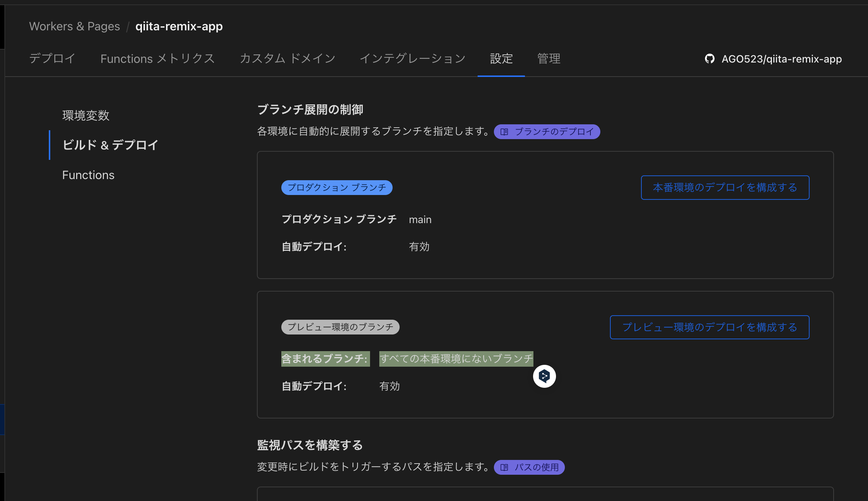Click 本番環境のデプロイを構成する button

pos(725,188)
